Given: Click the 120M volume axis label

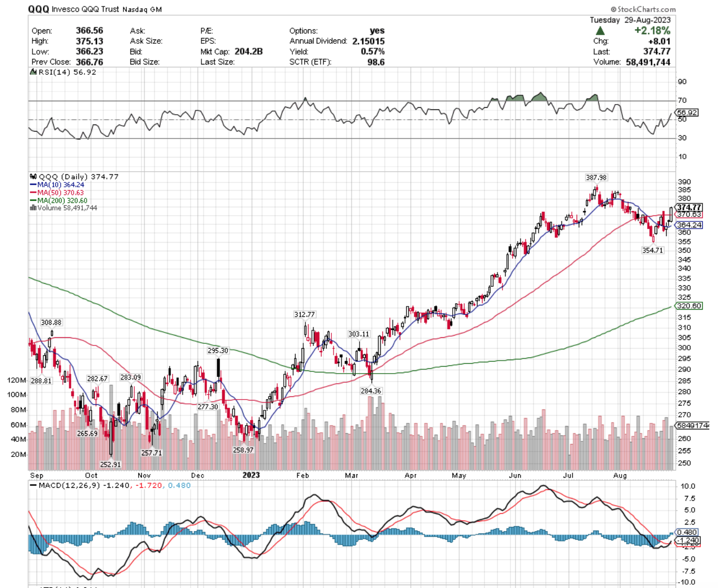Looking at the screenshot, I should [x=17, y=380].
